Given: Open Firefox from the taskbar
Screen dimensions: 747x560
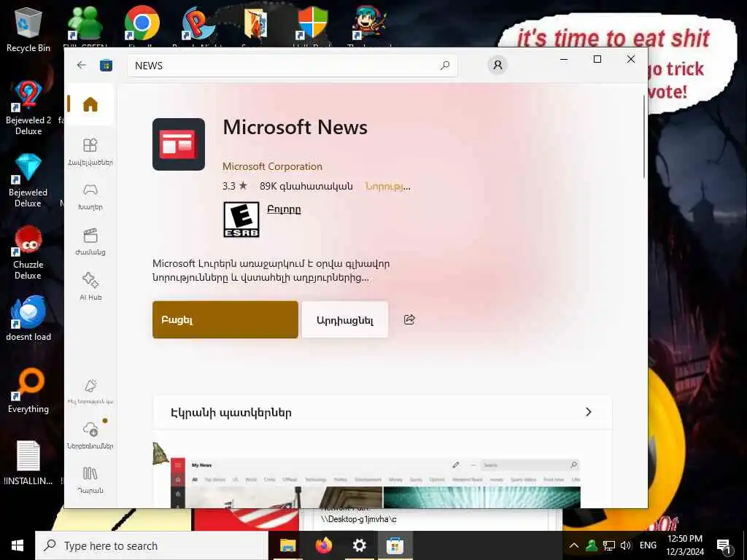Looking at the screenshot, I should pyautogui.click(x=323, y=545).
